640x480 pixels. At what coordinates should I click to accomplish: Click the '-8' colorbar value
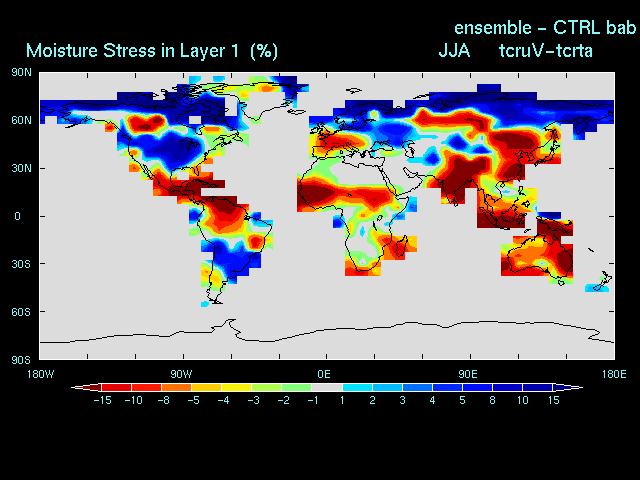point(163,400)
